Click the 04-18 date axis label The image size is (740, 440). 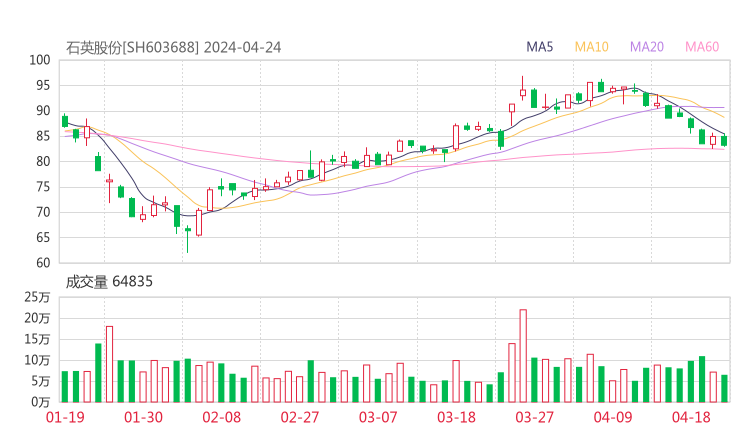[691, 417]
